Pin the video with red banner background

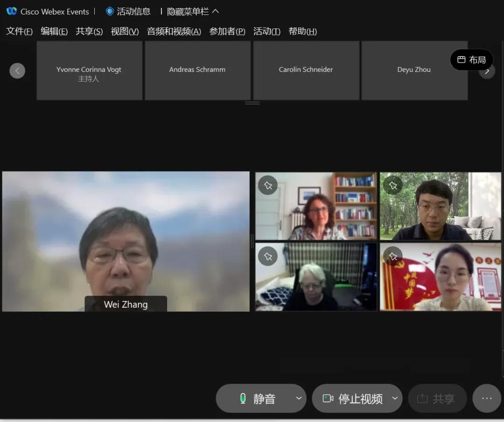tap(393, 256)
